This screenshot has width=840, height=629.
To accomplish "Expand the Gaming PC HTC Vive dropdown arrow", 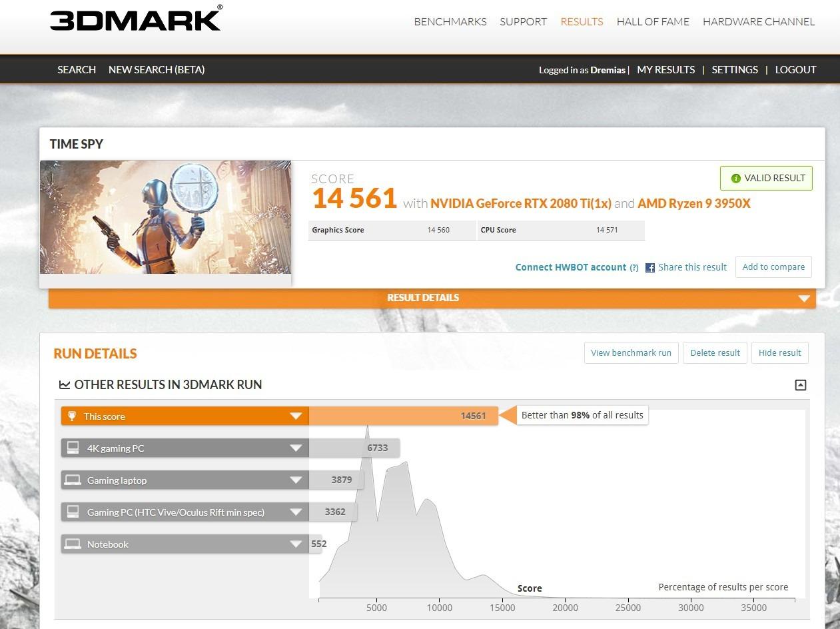I will coord(296,512).
